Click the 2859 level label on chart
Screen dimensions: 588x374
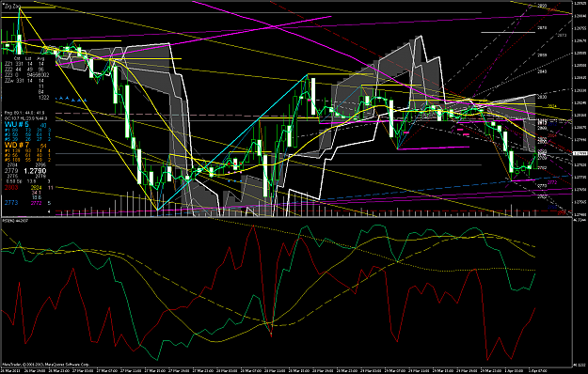[542, 55]
